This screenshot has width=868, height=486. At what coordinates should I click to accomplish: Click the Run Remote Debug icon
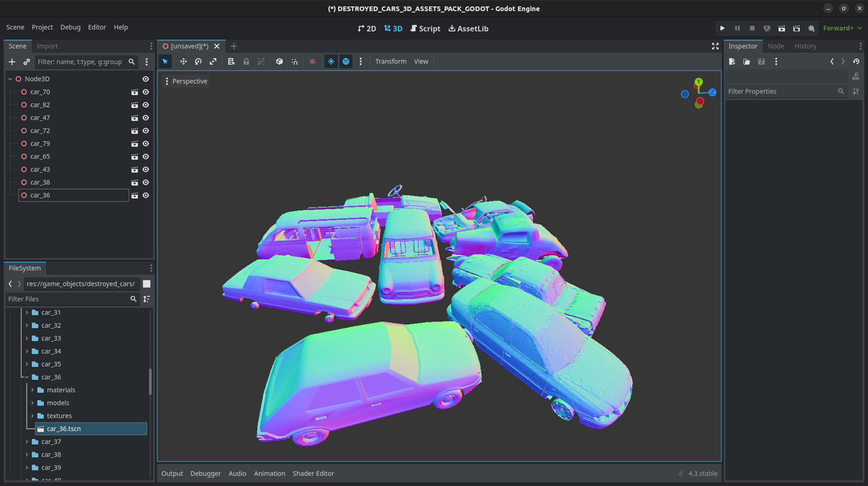point(767,28)
